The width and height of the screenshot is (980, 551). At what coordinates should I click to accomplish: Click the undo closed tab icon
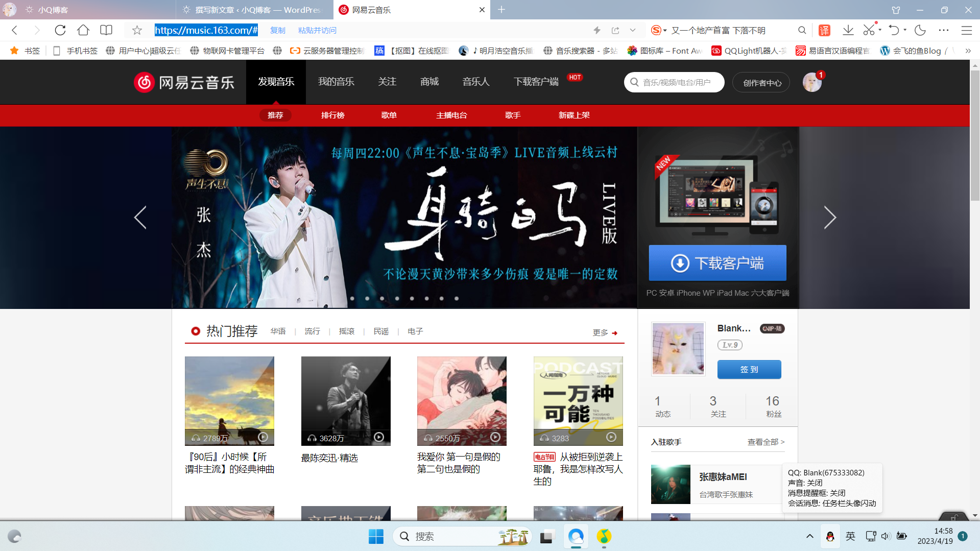pyautogui.click(x=894, y=30)
